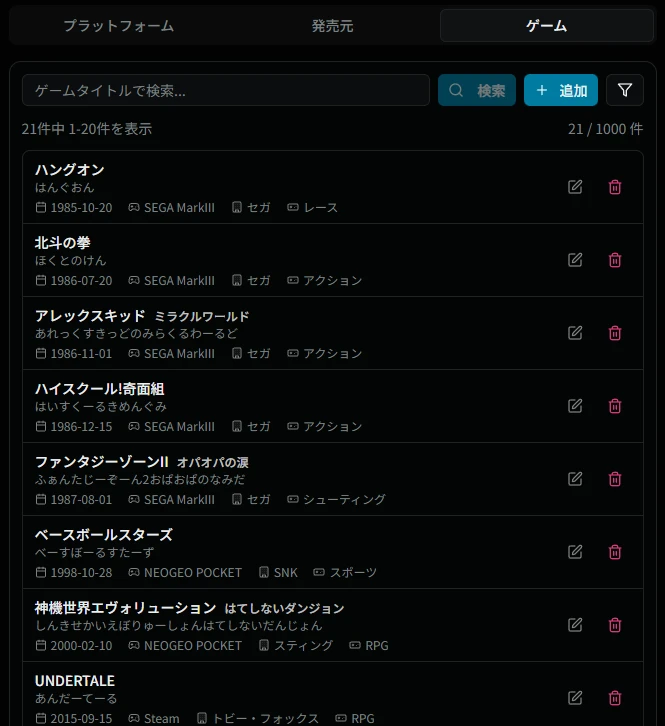The image size is (665, 726).
Task: Edit the ハイスクール!奇面組 entry
Action: pyautogui.click(x=575, y=406)
